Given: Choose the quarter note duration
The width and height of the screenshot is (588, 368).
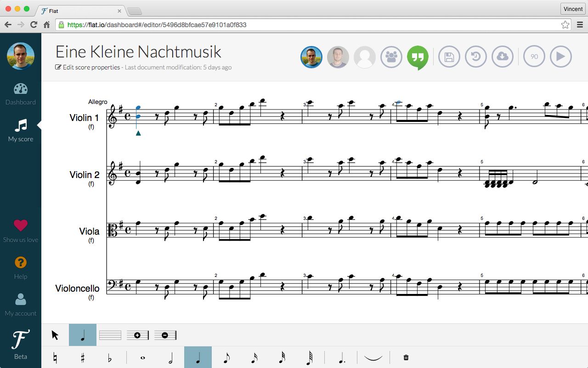Looking at the screenshot, I should tap(198, 357).
